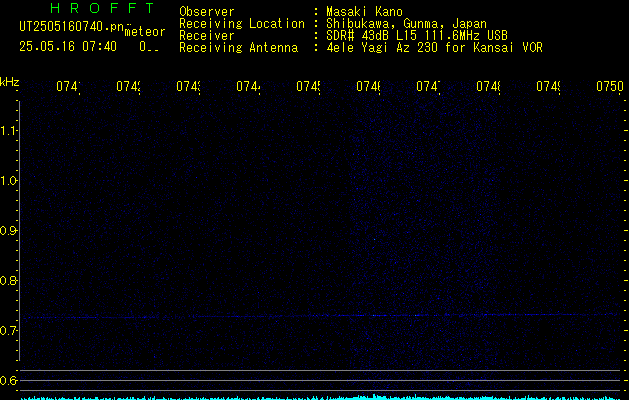Image resolution: width=629 pixels, height=400 pixels.
Task: Click the 0748 time marker
Action: [488, 86]
